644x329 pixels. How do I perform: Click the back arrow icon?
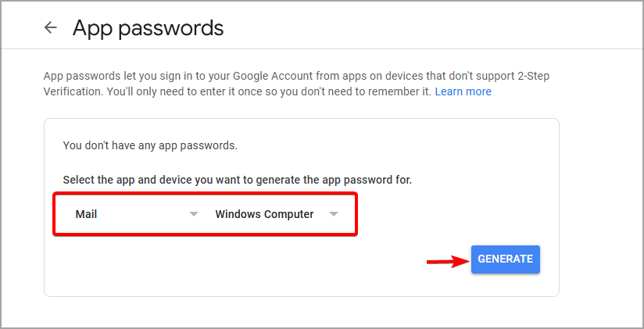[51, 28]
